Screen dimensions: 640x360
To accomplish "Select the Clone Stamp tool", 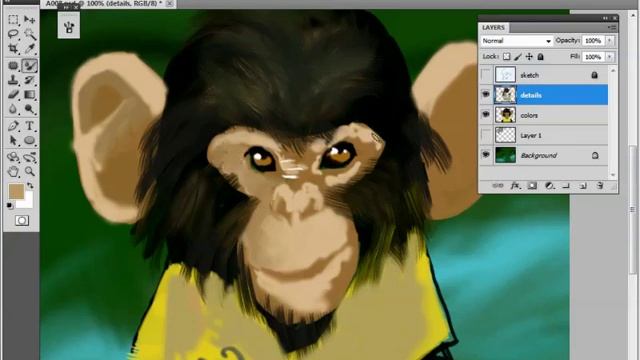I will (13, 80).
